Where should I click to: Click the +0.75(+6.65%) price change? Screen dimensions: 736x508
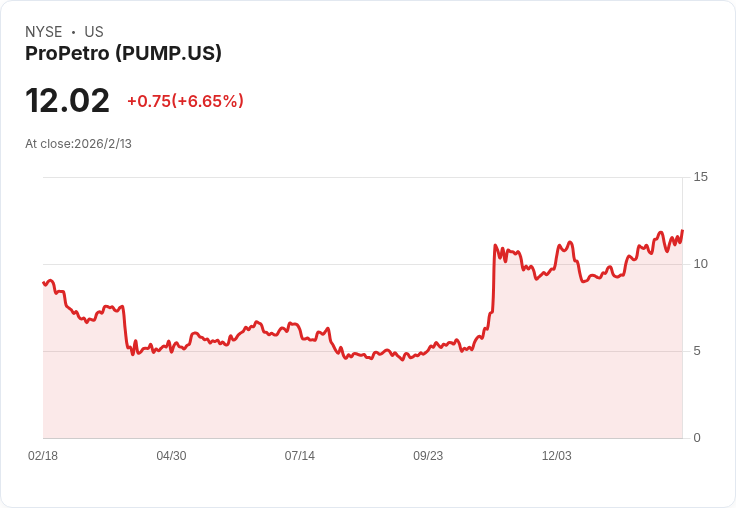[x=185, y=101]
